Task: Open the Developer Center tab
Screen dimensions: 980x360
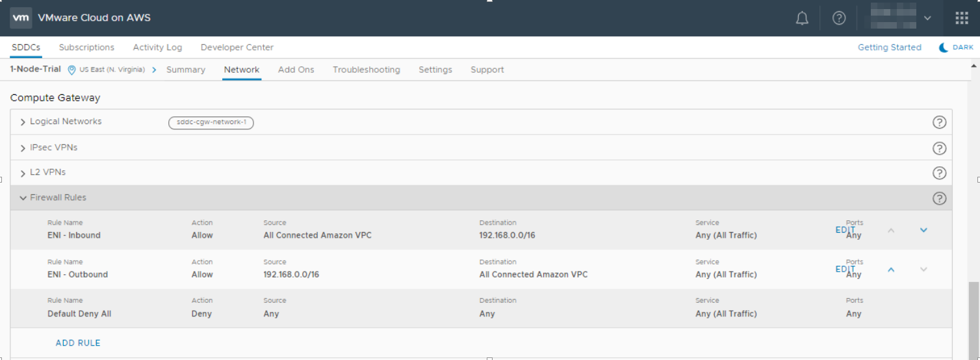Action: [237, 47]
